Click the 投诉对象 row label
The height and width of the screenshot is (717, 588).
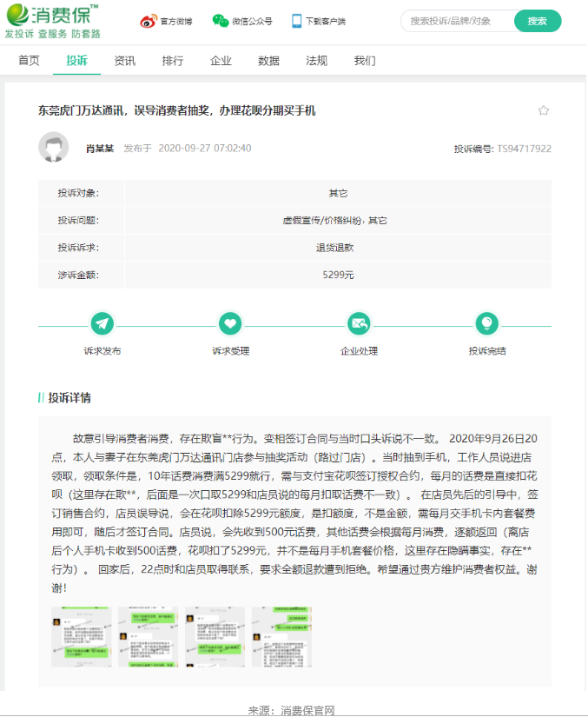click(78, 194)
